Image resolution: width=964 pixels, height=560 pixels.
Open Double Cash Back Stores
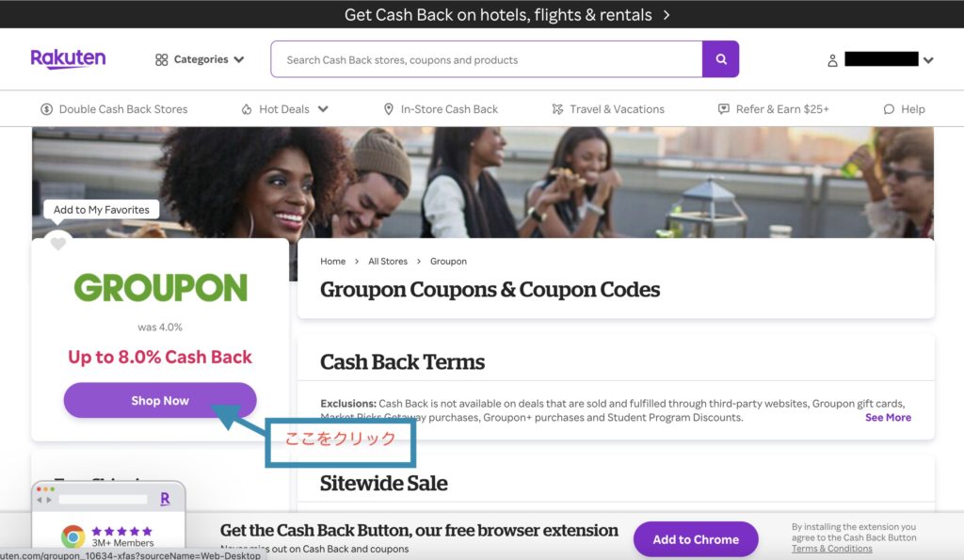point(114,109)
